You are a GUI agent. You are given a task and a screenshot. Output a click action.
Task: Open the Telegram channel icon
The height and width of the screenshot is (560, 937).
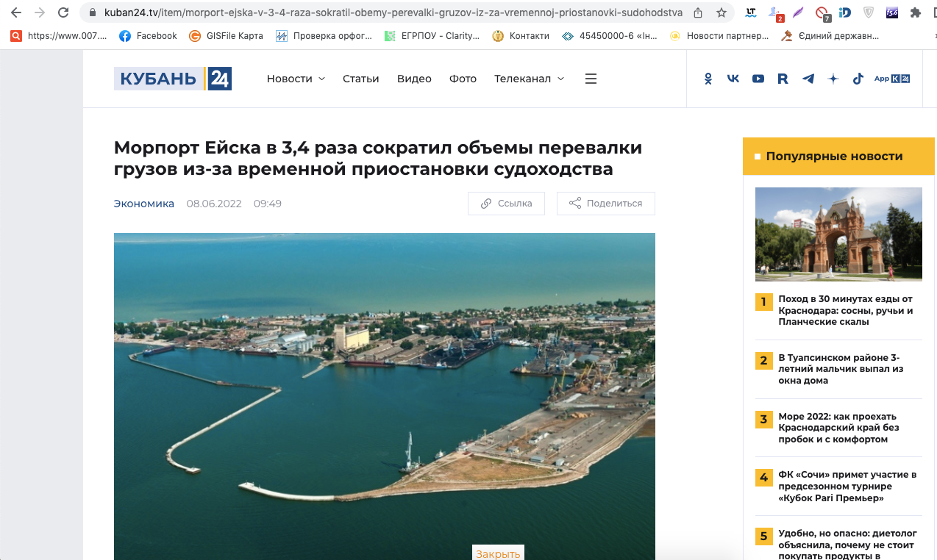coord(808,79)
